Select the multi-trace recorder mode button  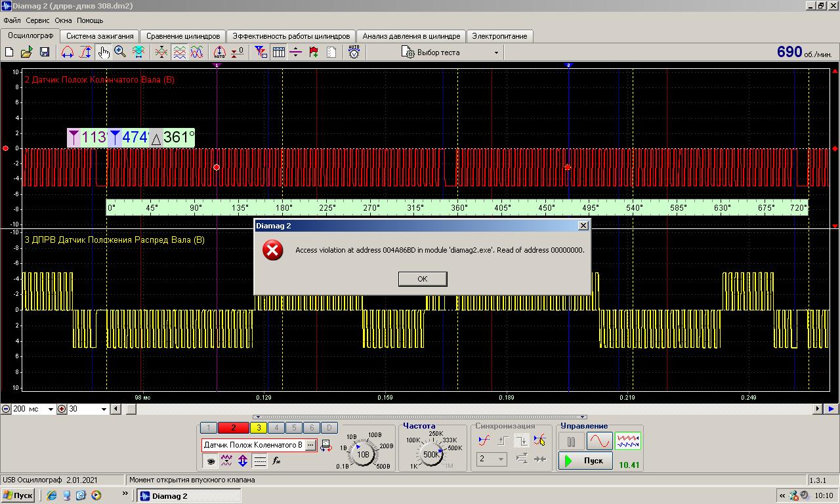(x=628, y=441)
